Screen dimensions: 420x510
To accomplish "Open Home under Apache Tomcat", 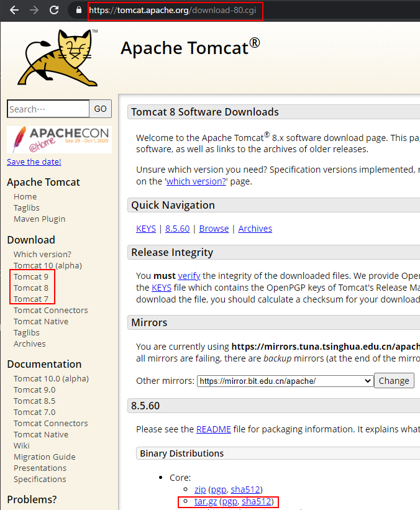I will click(25, 196).
